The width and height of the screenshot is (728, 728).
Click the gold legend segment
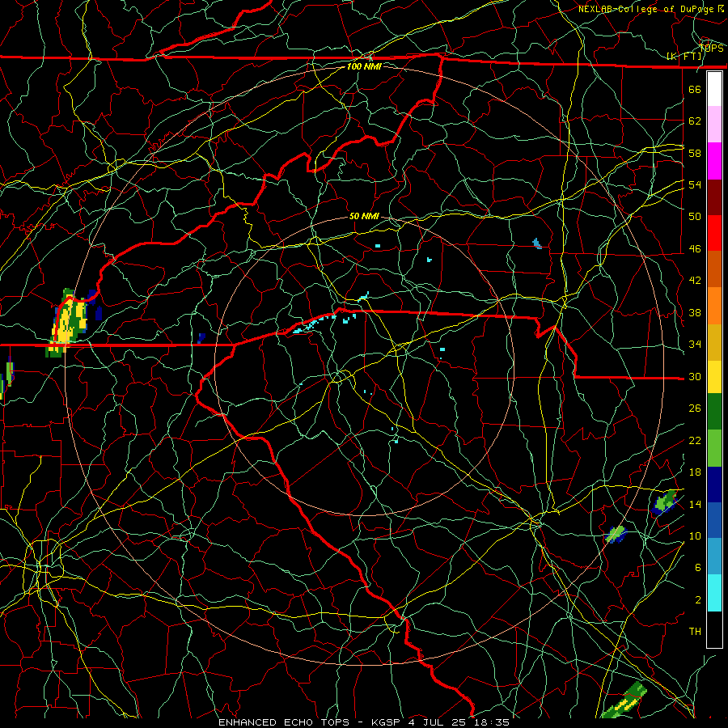(714, 342)
